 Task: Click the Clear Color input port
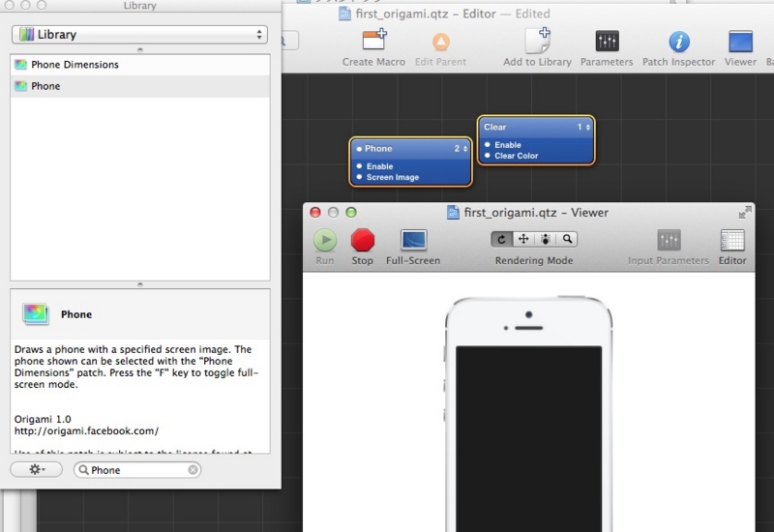point(488,156)
